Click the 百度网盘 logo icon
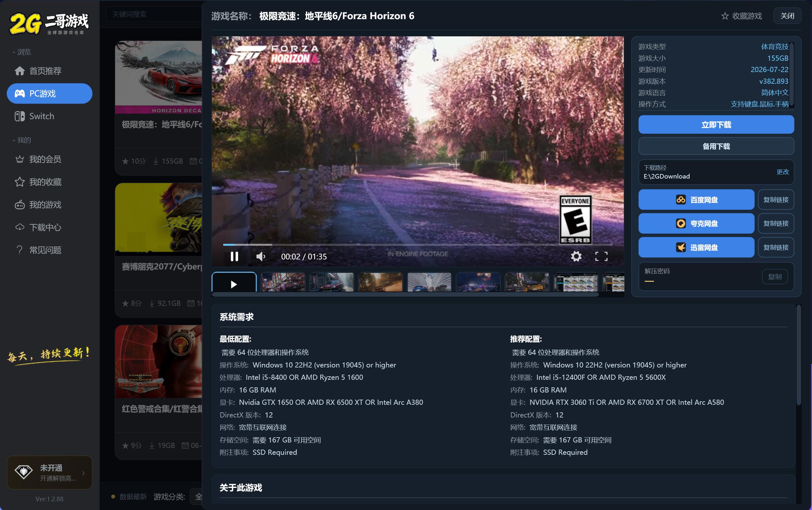 click(681, 200)
